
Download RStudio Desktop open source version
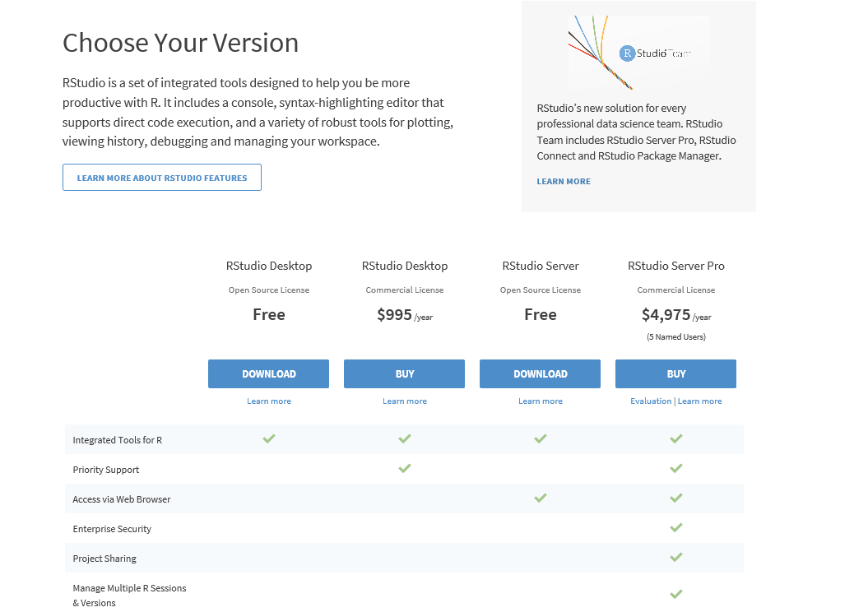[268, 374]
